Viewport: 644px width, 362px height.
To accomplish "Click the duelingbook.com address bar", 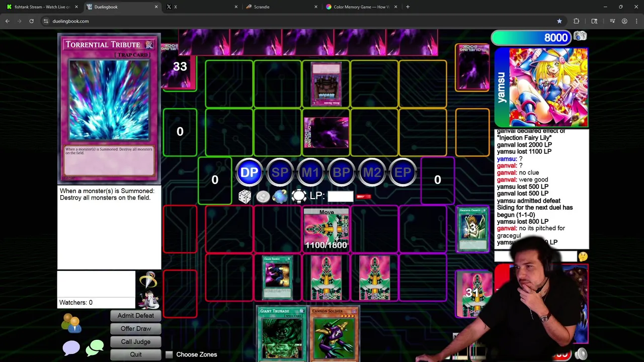I will click(297, 21).
